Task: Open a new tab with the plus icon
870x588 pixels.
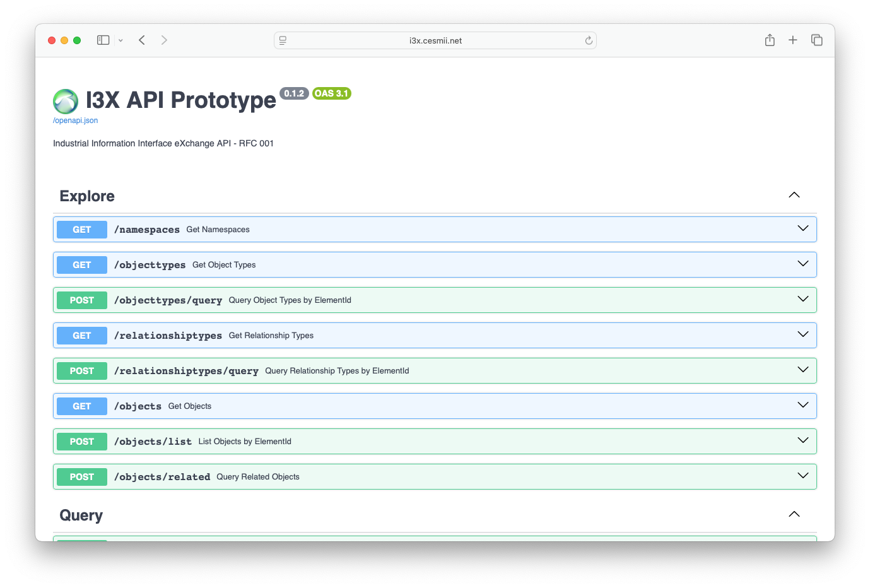Action: [x=793, y=40]
